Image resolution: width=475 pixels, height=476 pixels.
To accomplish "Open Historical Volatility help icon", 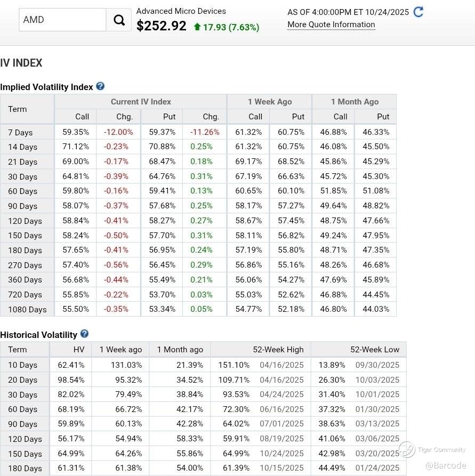I will click(x=84, y=334).
